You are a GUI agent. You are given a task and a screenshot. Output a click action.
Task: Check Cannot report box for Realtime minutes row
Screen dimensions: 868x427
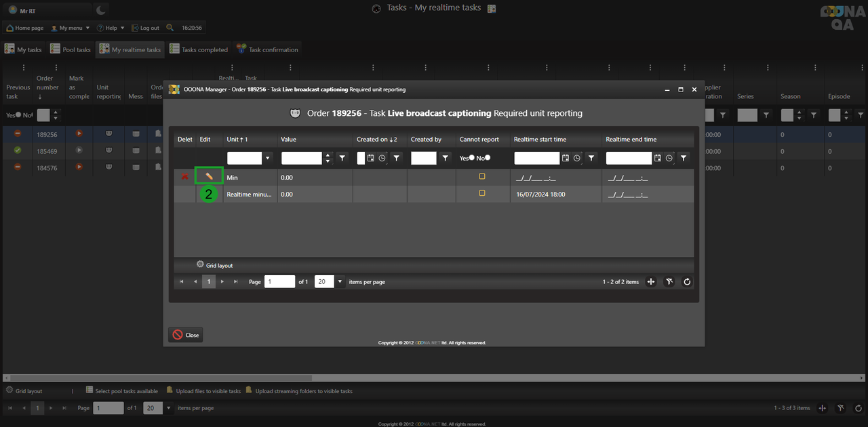482,193
